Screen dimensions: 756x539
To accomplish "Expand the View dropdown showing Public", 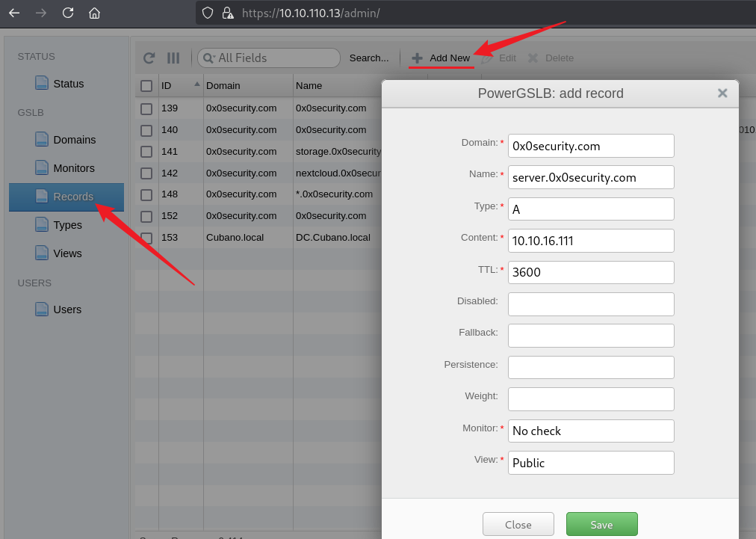I will [x=590, y=463].
